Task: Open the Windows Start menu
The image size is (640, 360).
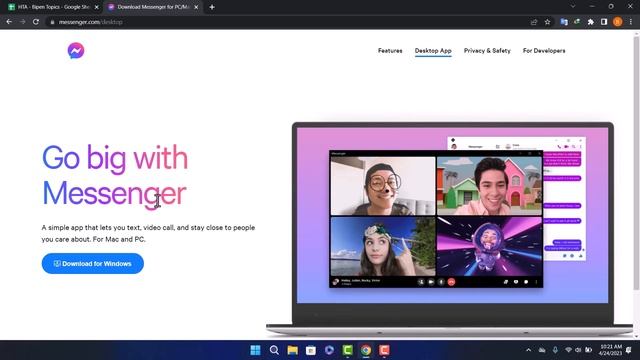Action: click(x=256, y=350)
